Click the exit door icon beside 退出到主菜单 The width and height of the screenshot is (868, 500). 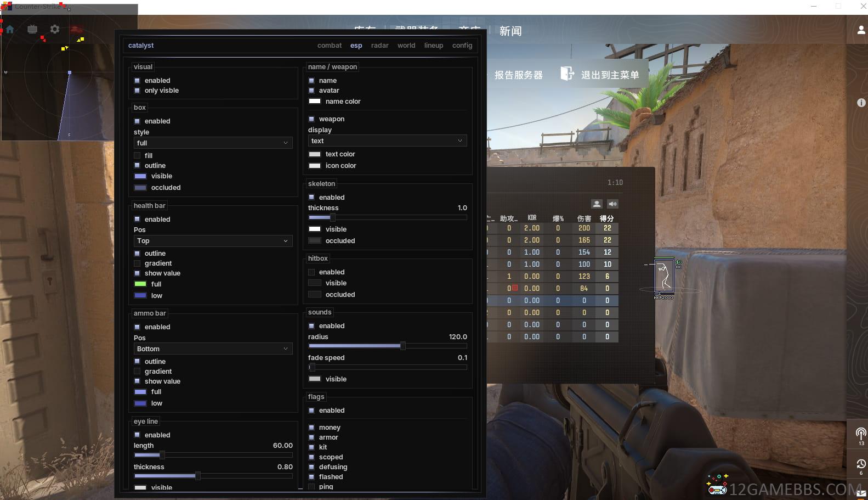click(x=567, y=74)
